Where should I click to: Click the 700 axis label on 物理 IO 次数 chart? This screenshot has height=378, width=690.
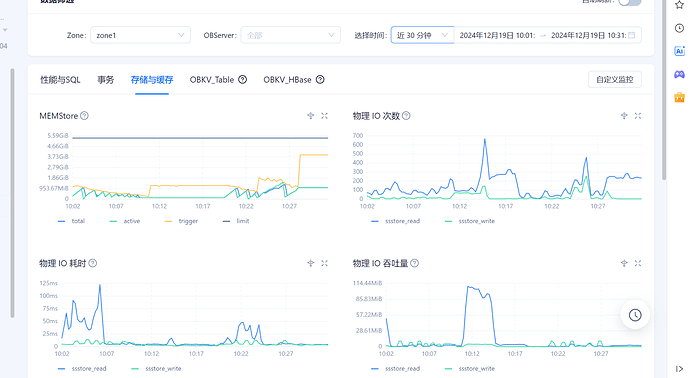tap(358, 136)
